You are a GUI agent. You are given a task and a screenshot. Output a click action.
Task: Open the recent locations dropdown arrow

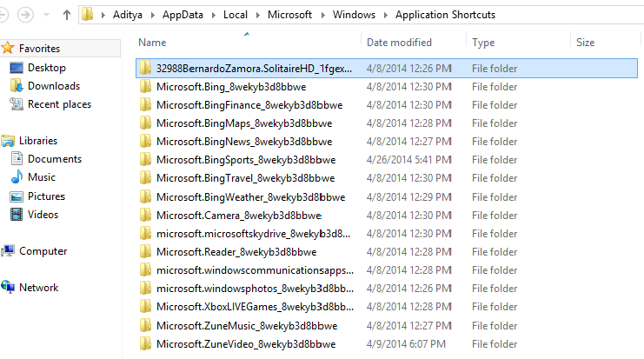[46, 15]
